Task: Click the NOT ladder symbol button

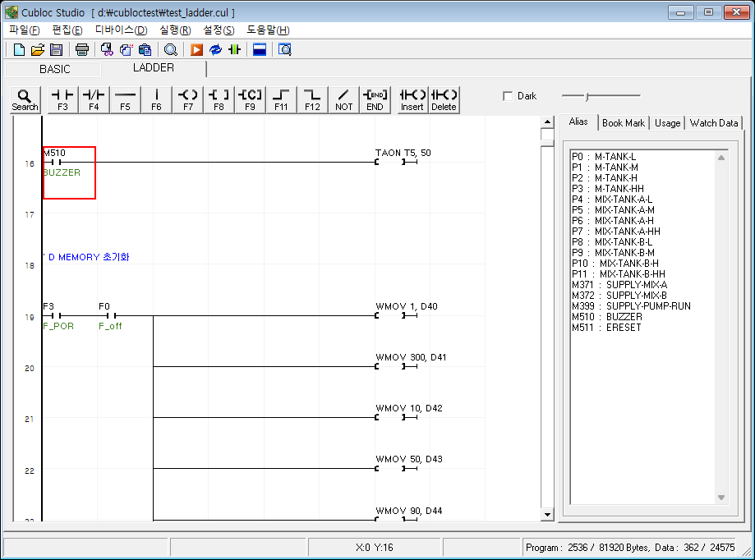Action: pyautogui.click(x=343, y=99)
